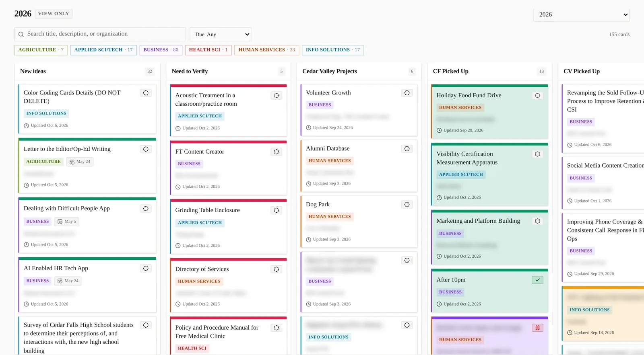Toggle the green checkmark on After 10pm card
Screen dimensions: 644x355
(x=537, y=280)
